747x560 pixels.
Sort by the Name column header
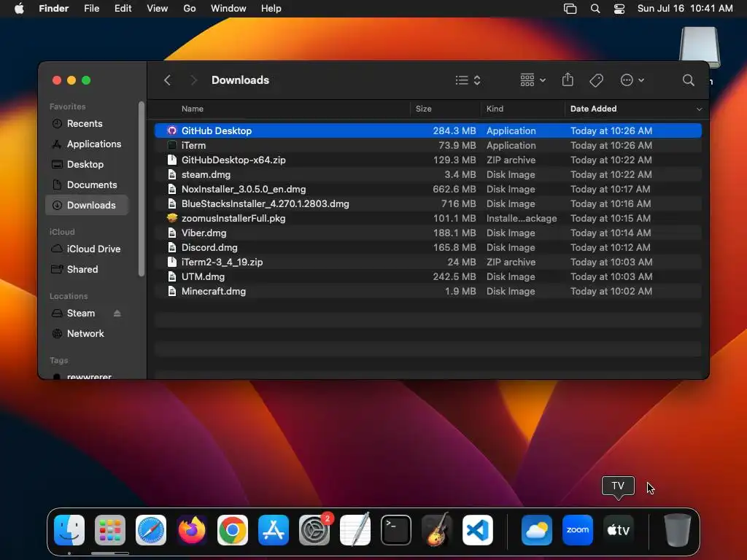(193, 109)
